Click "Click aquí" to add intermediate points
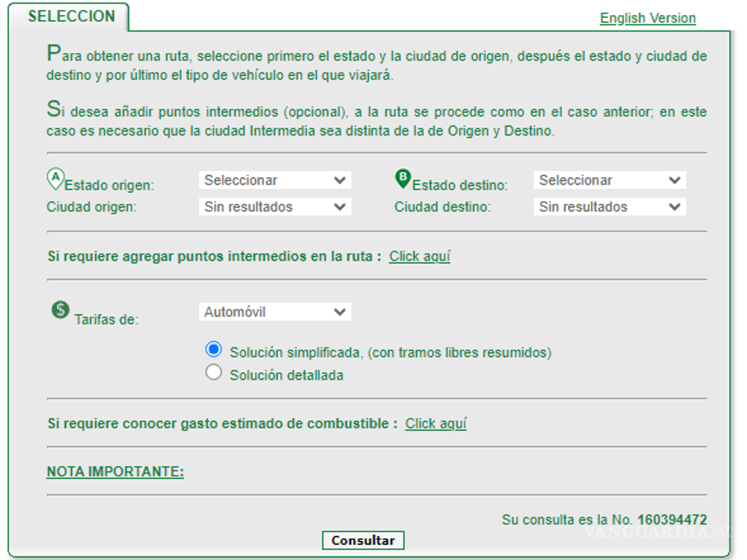 [x=420, y=255]
